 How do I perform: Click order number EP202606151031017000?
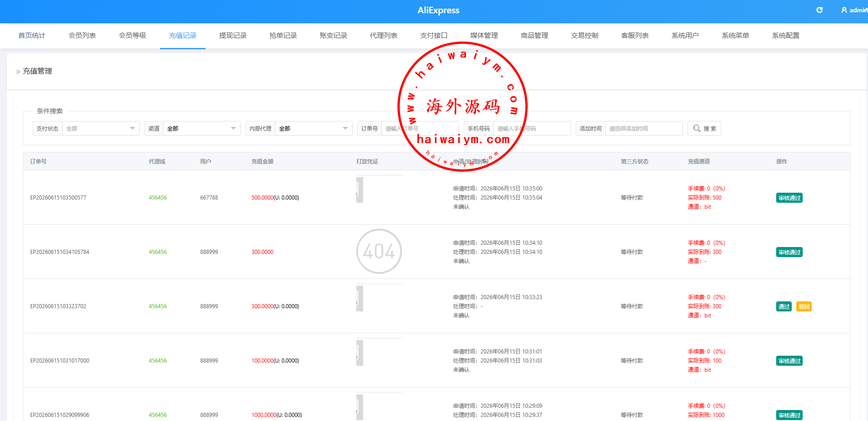[60, 361]
